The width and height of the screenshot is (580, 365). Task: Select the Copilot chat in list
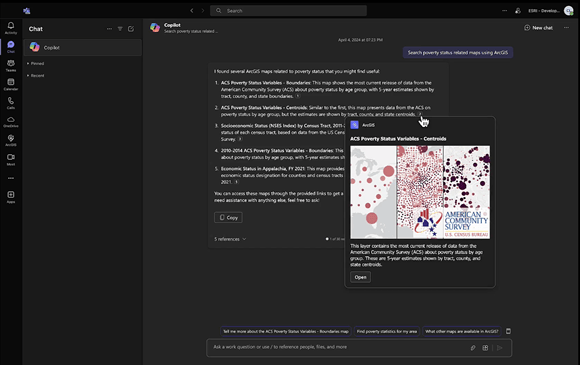(x=82, y=47)
